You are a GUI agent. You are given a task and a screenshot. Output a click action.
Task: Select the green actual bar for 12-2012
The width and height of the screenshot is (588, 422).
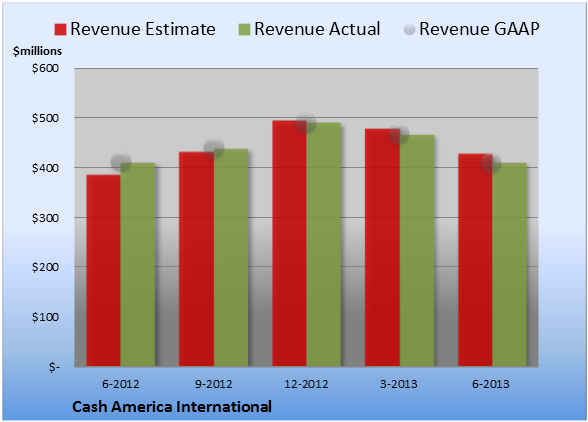point(324,244)
